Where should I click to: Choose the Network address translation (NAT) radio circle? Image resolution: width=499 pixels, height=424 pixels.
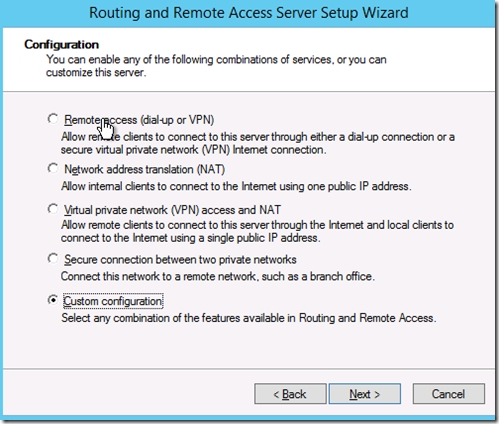(x=53, y=168)
